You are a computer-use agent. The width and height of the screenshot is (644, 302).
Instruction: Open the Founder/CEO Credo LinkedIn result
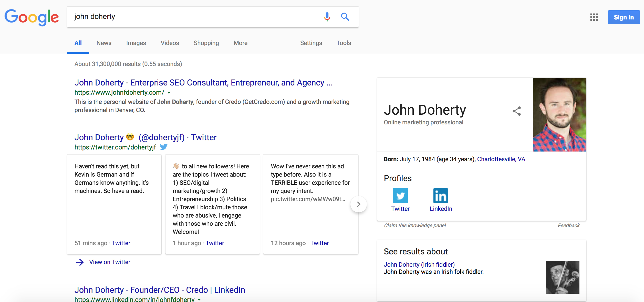point(160,290)
